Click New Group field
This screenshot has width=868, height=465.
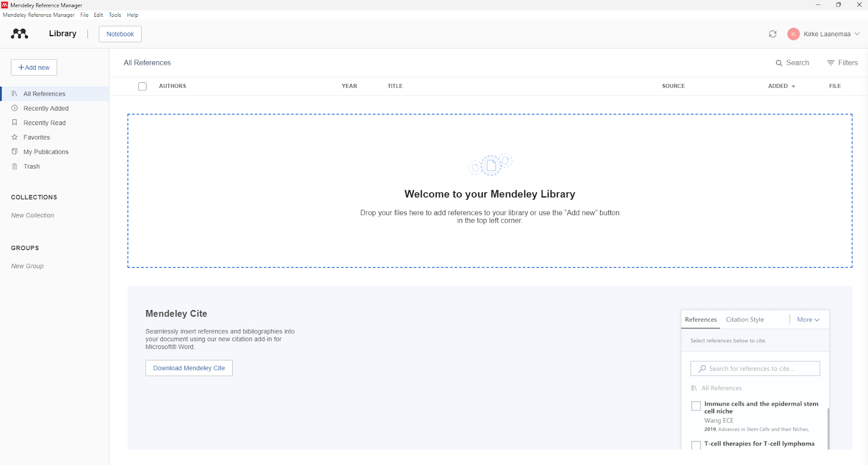pos(27,266)
